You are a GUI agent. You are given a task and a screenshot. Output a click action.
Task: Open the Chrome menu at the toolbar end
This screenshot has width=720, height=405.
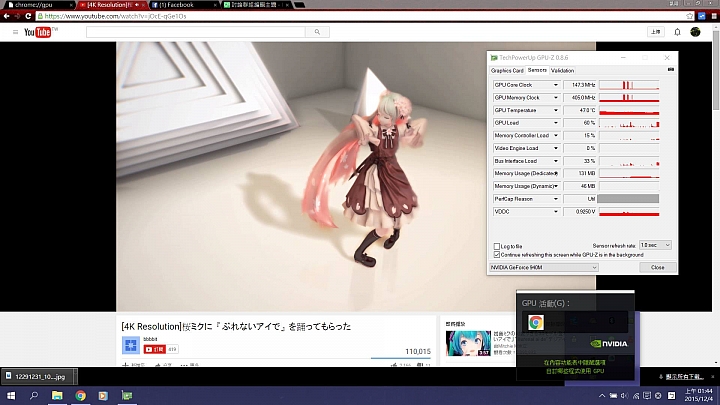pyautogui.click(x=714, y=16)
